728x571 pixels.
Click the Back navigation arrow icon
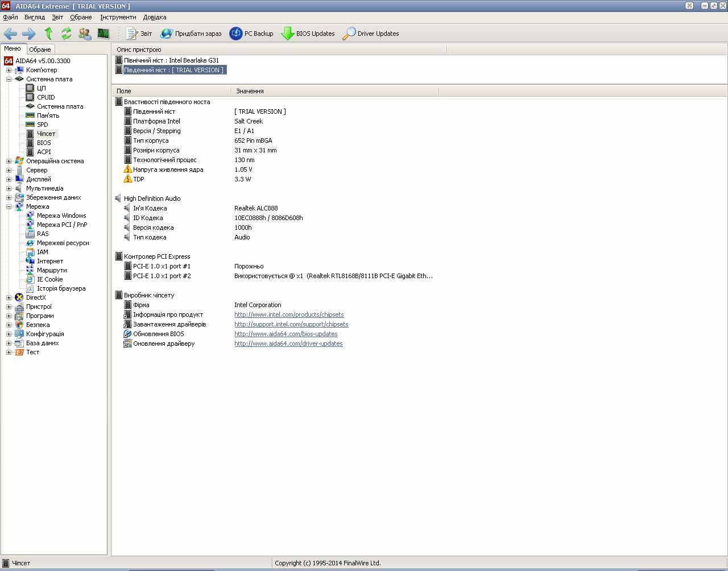pos(10,34)
